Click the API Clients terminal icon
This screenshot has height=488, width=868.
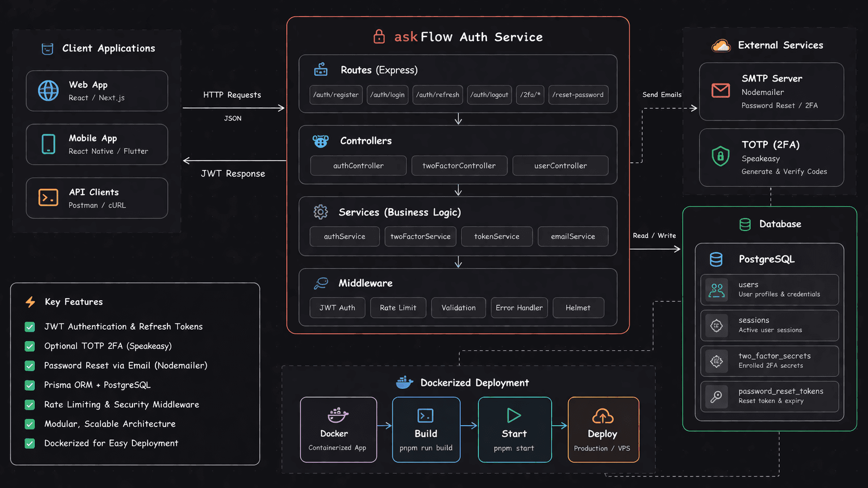[x=48, y=198]
